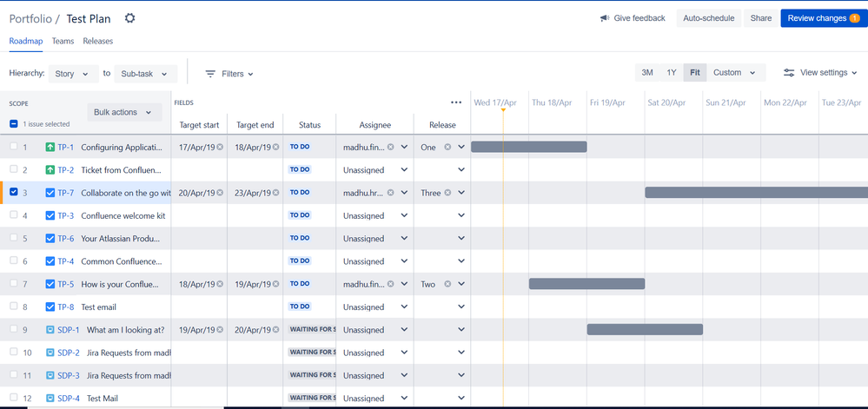
Task: Switch to the Teams tab
Action: pyautogui.click(x=63, y=41)
